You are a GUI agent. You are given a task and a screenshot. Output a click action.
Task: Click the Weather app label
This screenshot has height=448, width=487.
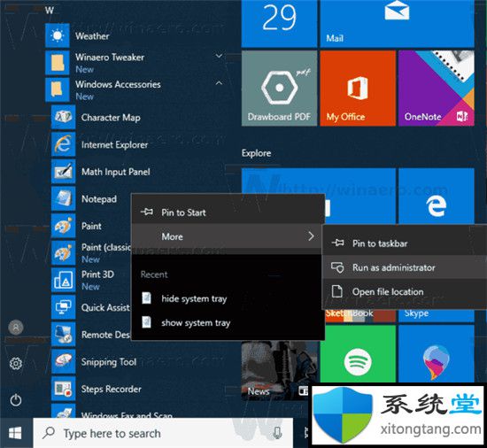pyautogui.click(x=92, y=36)
